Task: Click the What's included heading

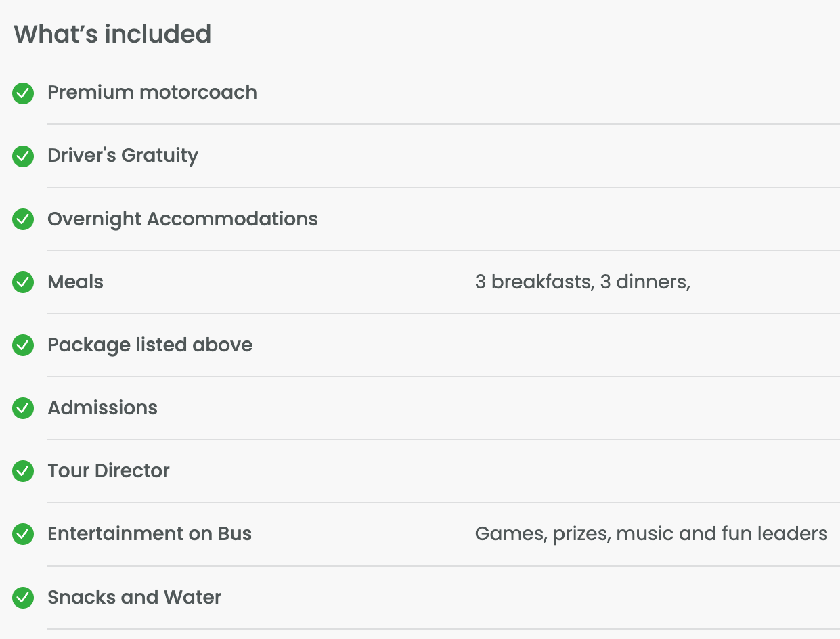Action: (x=112, y=34)
